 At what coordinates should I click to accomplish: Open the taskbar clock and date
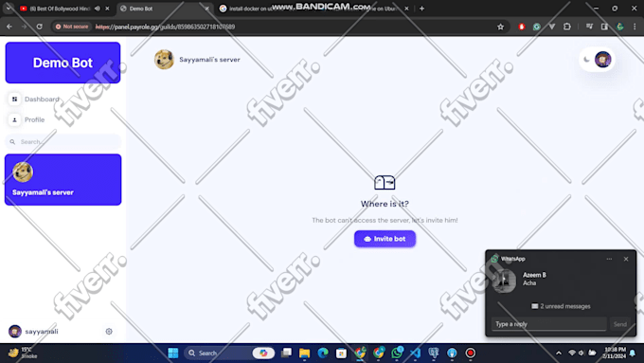(615, 353)
